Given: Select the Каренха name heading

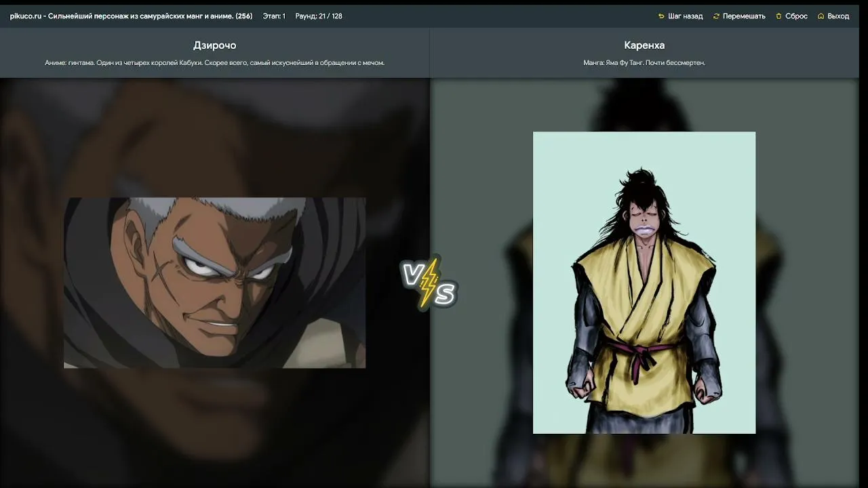Looking at the screenshot, I should 644,45.
